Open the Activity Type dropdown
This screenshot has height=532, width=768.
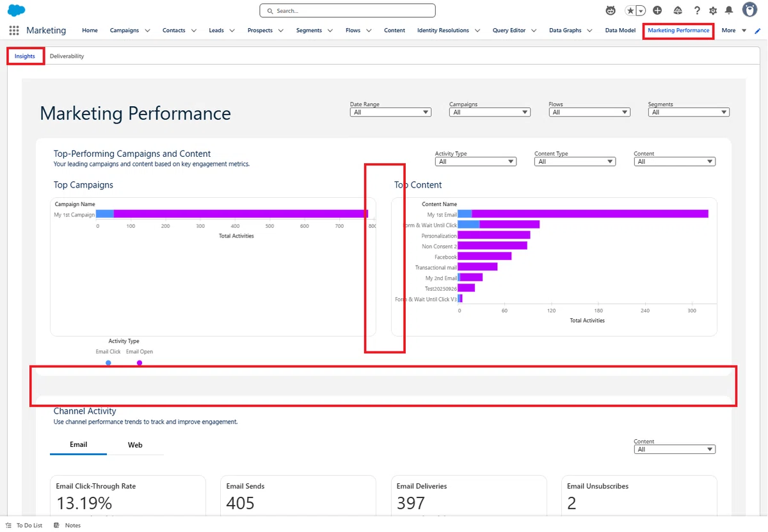[476, 161]
